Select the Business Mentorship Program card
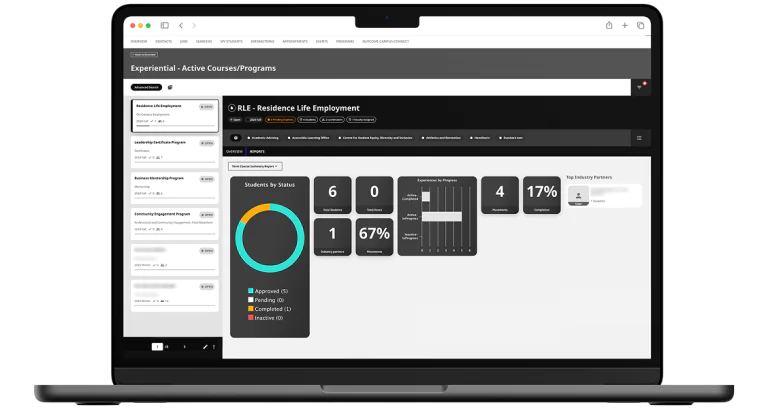This screenshot has height=409, width=768. [175, 188]
